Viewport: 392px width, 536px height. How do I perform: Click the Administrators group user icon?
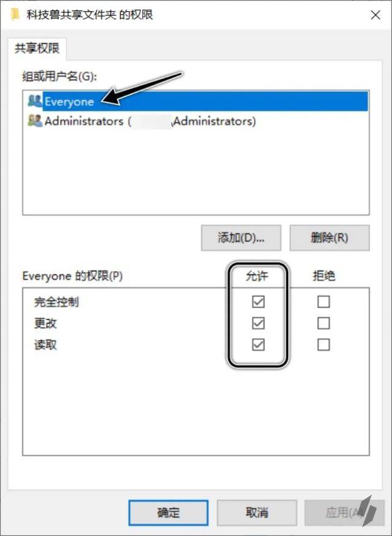(34, 121)
